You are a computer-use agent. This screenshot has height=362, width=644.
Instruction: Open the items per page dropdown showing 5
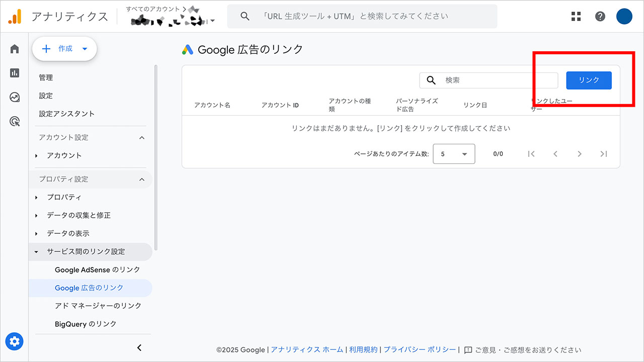pyautogui.click(x=453, y=154)
